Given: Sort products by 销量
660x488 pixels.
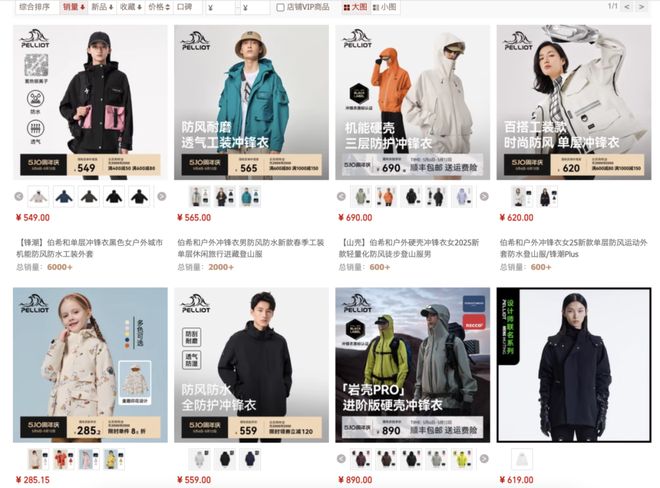Looking at the screenshot, I should pos(74,7).
